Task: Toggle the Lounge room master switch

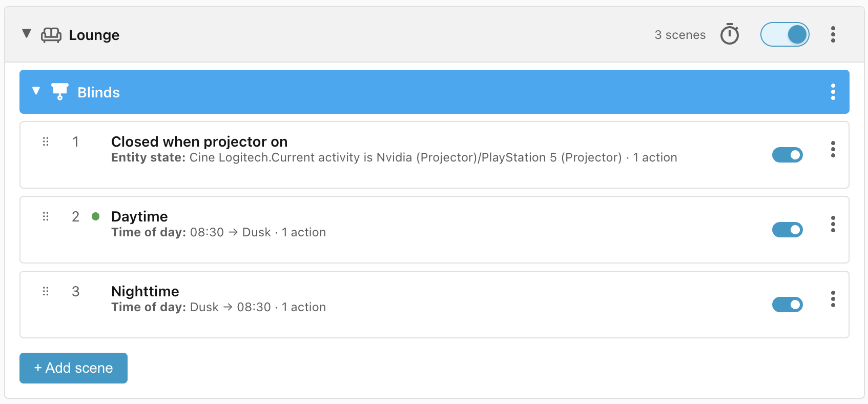Action: pos(785,34)
